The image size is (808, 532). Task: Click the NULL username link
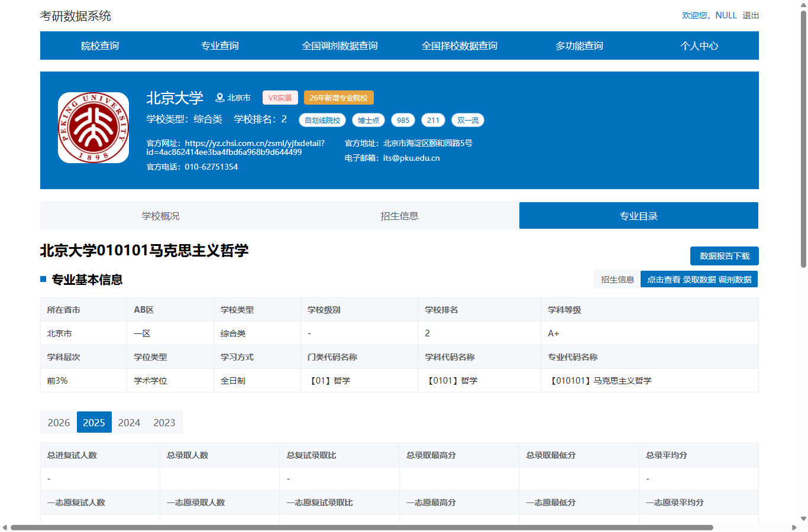(726, 15)
